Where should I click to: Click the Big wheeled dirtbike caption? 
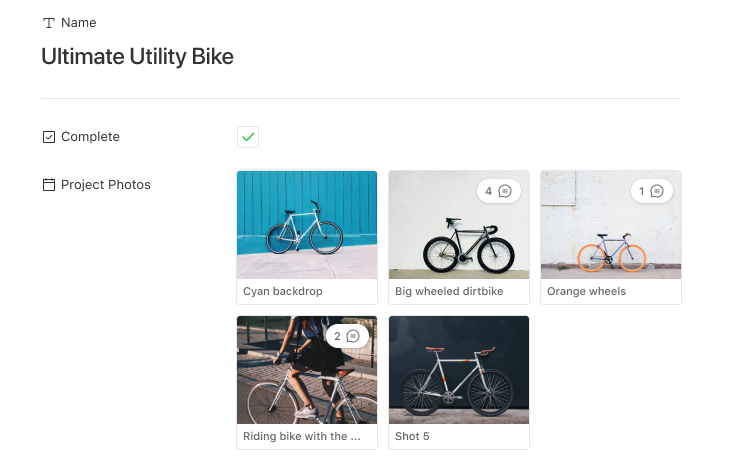click(449, 291)
